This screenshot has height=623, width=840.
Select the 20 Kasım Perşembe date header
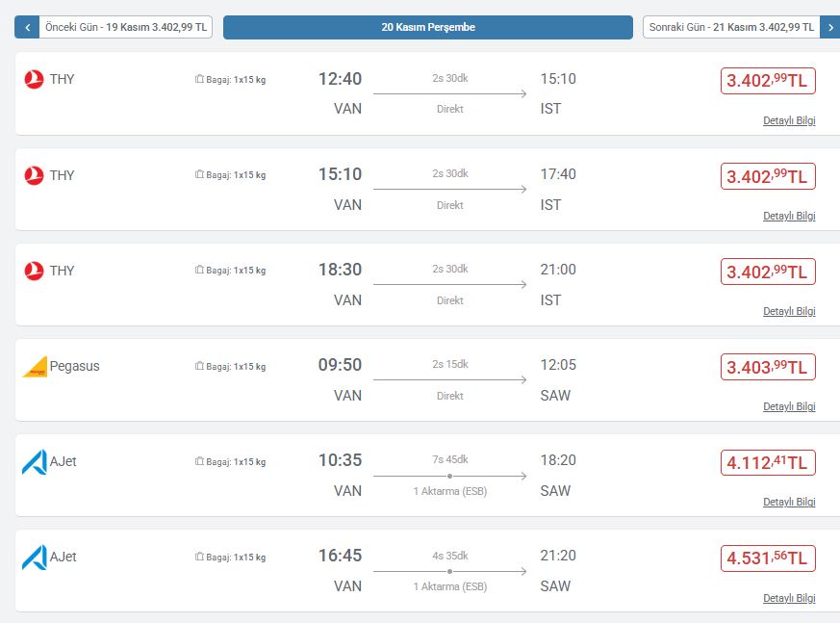[x=428, y=27]
